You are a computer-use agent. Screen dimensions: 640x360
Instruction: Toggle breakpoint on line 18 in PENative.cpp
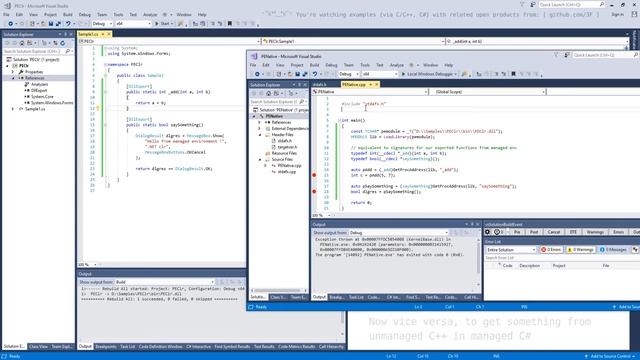coord(314,191)
